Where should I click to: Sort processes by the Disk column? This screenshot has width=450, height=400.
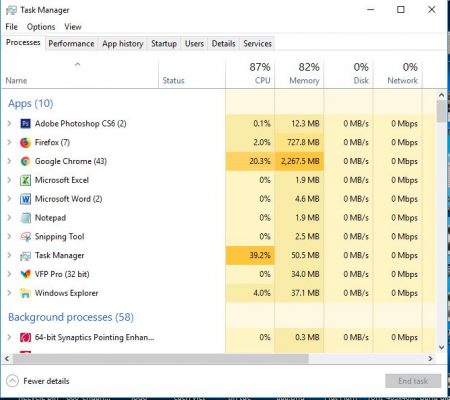(348, 73)
